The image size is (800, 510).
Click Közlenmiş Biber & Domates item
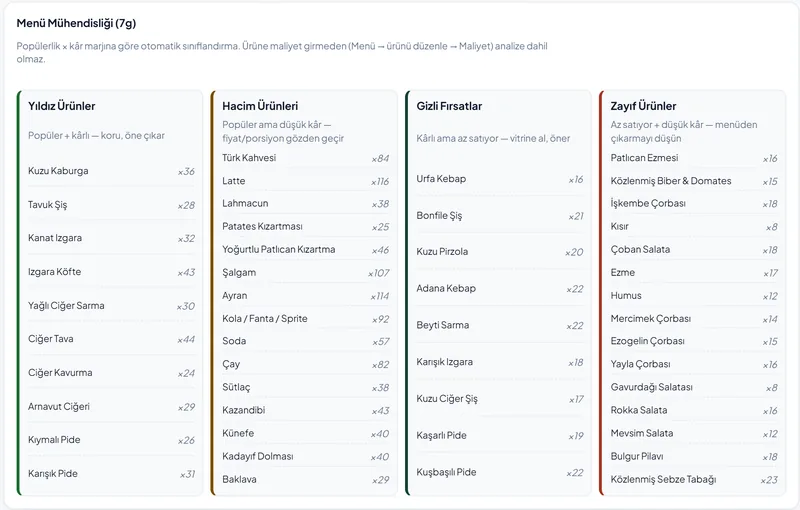[x=694, y=181]
